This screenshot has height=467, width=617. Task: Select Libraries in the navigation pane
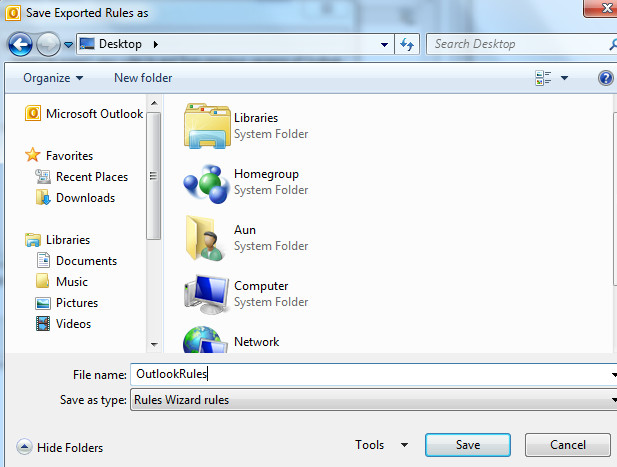point(68,240)
